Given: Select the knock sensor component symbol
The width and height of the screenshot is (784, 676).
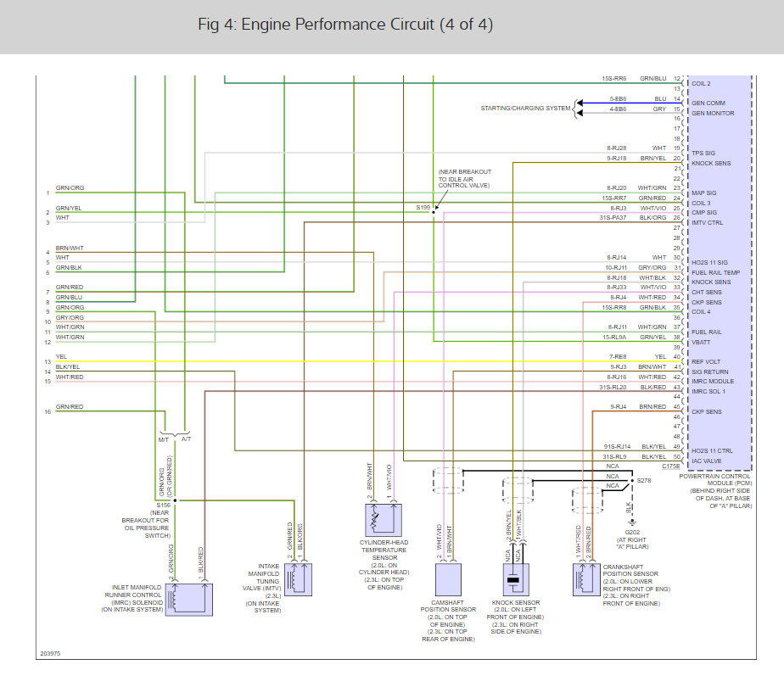Looking at the screenshot, I should [x=516, y=579].
